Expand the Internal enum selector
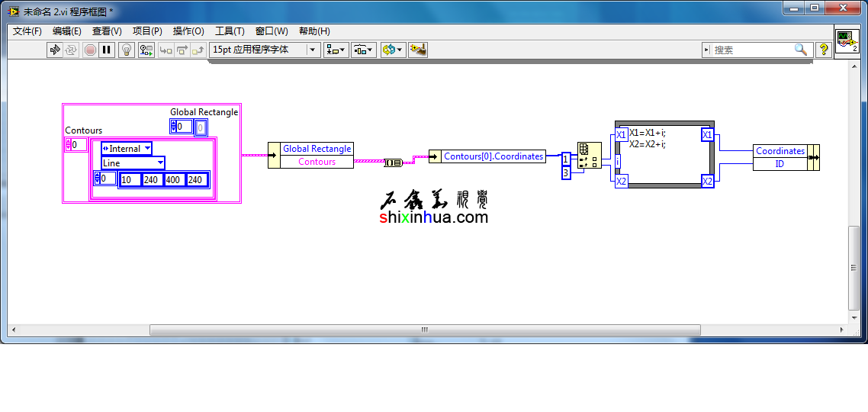868x412 pixels. tap(126, 149)
